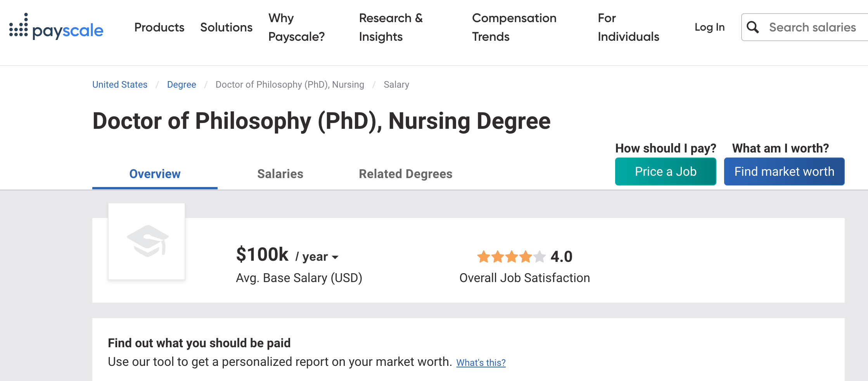Click the search magnifier icon
Viewport: 868px width, 381px height.
(x=753, y=27)
